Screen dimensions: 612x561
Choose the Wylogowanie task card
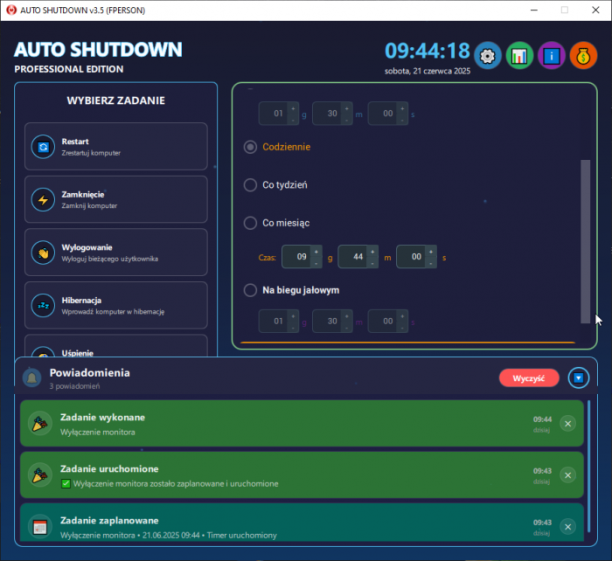click(x=116, y=252)
